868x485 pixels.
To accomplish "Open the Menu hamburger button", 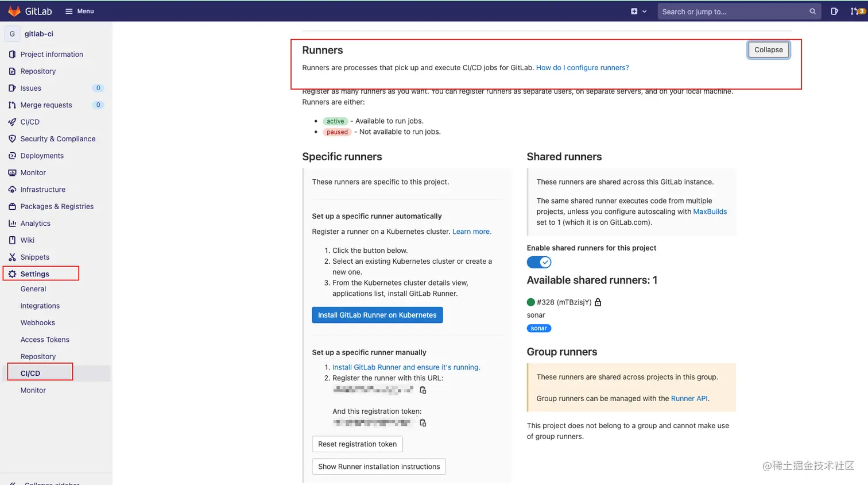I will [x=80, y=11].
